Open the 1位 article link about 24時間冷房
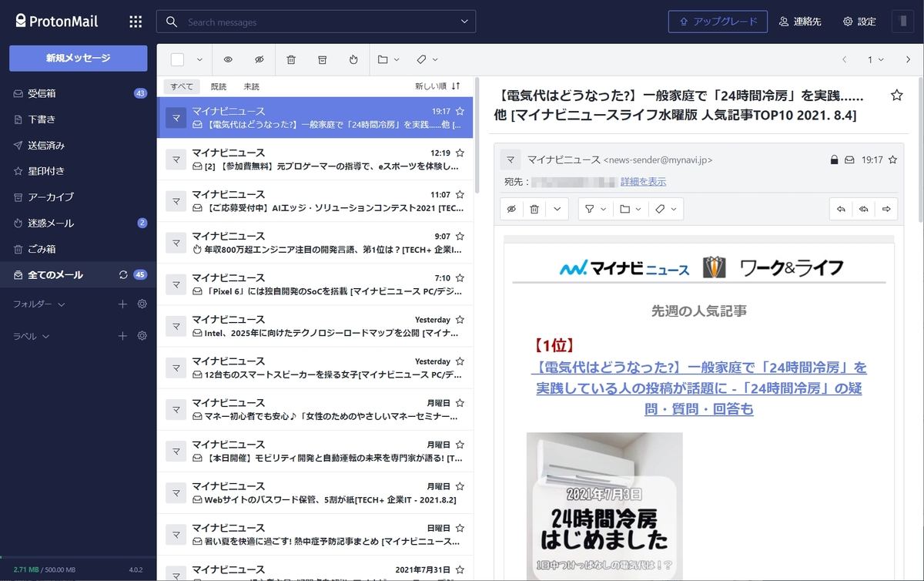The height and width of the screenshot is (581, 924). 698,388
